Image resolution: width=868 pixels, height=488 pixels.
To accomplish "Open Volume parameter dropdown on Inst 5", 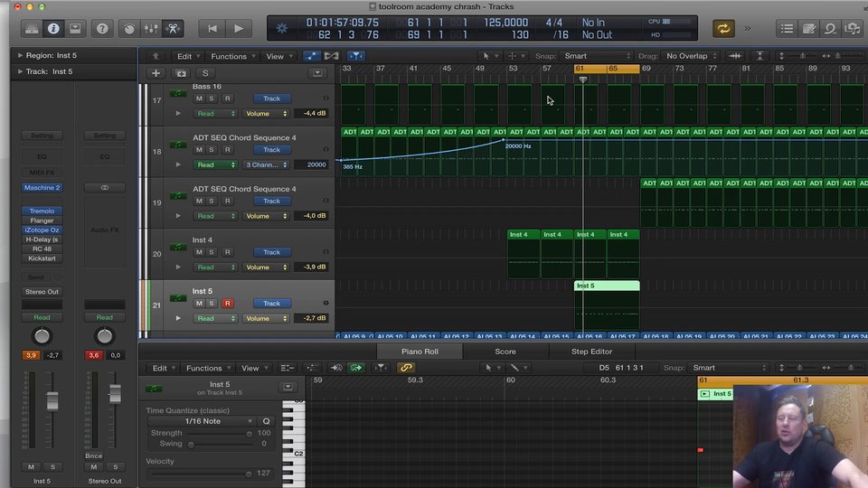I will point(266,318).
